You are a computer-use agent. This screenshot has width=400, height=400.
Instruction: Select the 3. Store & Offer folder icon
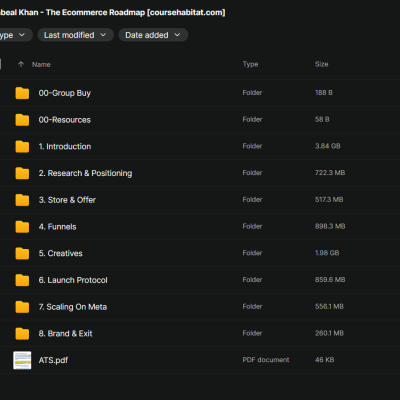tap(22, 200)
